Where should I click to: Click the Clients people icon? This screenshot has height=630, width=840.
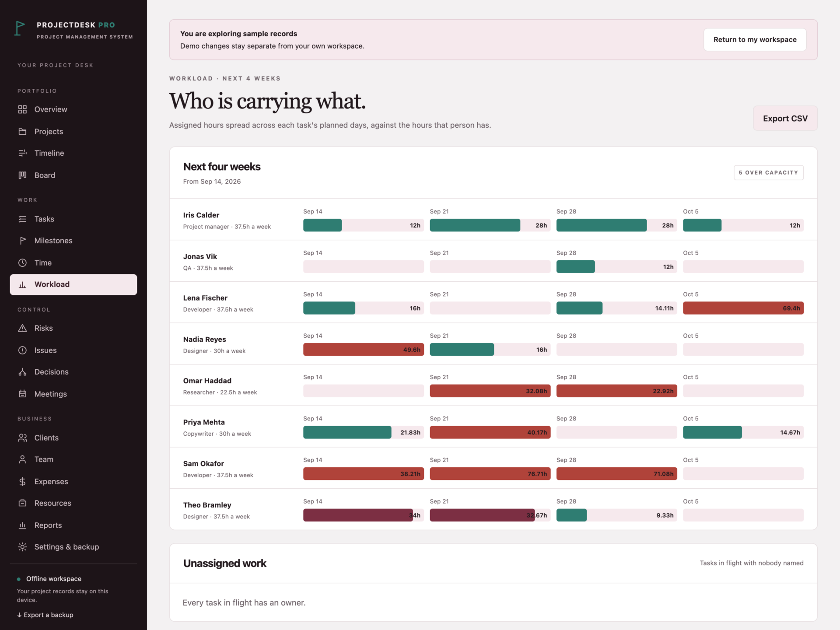click(x=22, y=437)
